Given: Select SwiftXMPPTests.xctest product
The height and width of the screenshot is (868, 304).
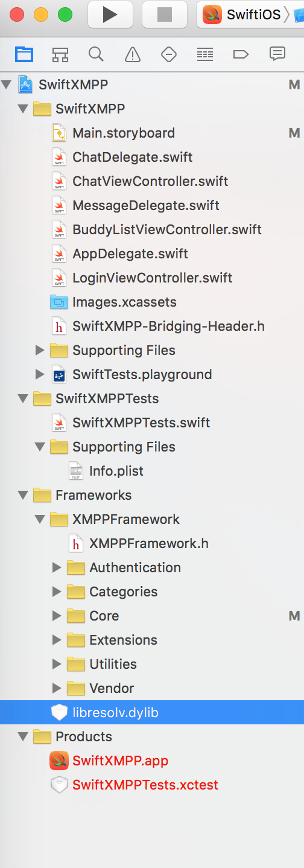Looking at the screenshot, I should pyautogui.click(x=145, y=785).
